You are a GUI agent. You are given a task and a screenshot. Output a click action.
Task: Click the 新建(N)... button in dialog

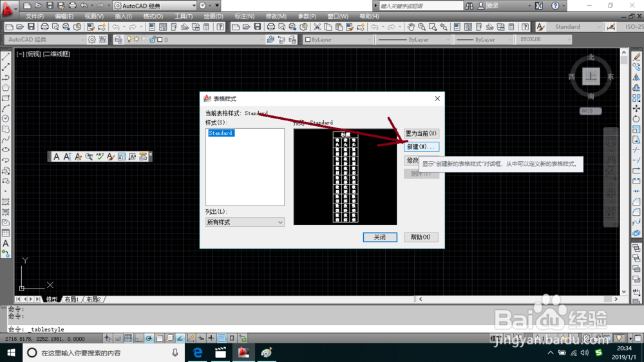421,147
